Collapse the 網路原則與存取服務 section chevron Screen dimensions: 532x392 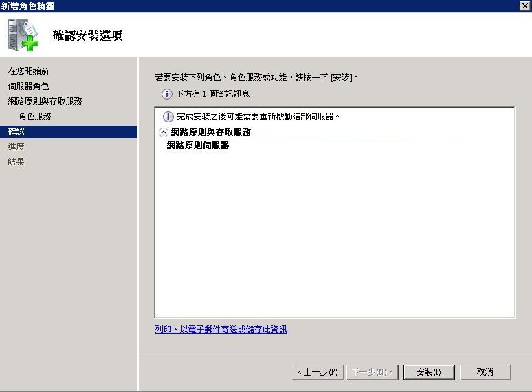pos(163,132)
